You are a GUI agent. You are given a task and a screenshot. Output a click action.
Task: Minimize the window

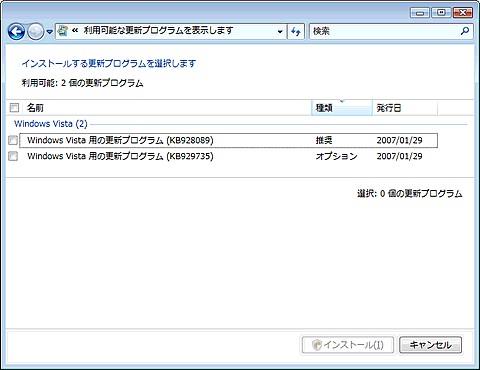pyautogui.click(x=420, y=13)
